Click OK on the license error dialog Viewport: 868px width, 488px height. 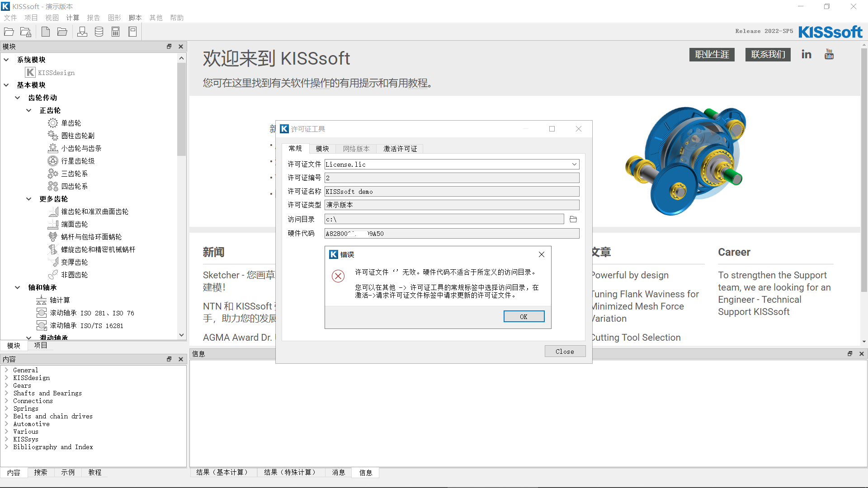[x=524, y=316]
